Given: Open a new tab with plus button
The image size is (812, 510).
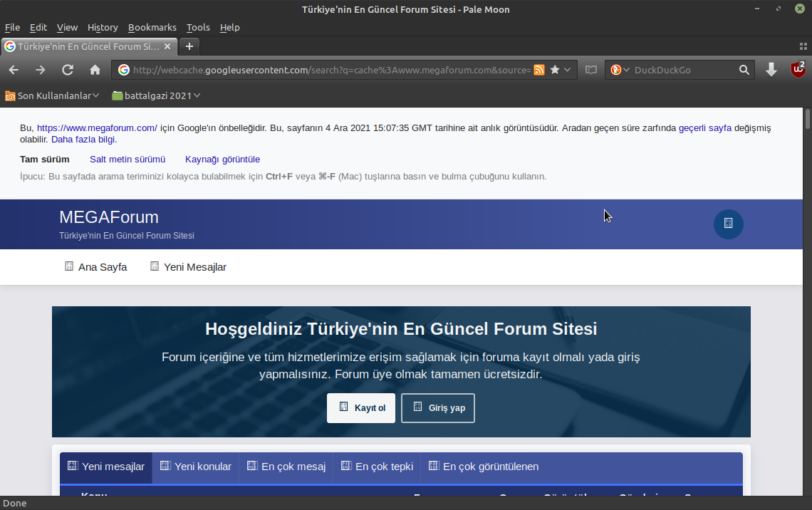Looking at the screenshot, I should pyautogui.click(x=189, y=46).
